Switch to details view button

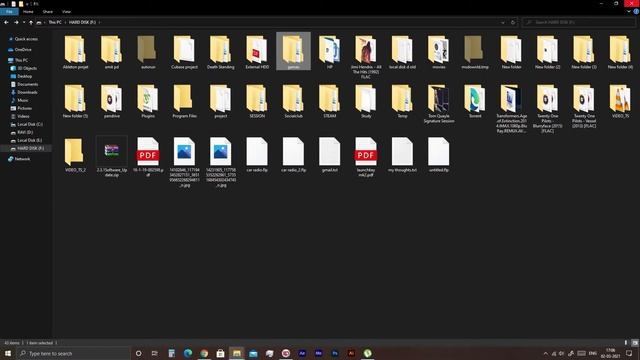pos(626,343)
